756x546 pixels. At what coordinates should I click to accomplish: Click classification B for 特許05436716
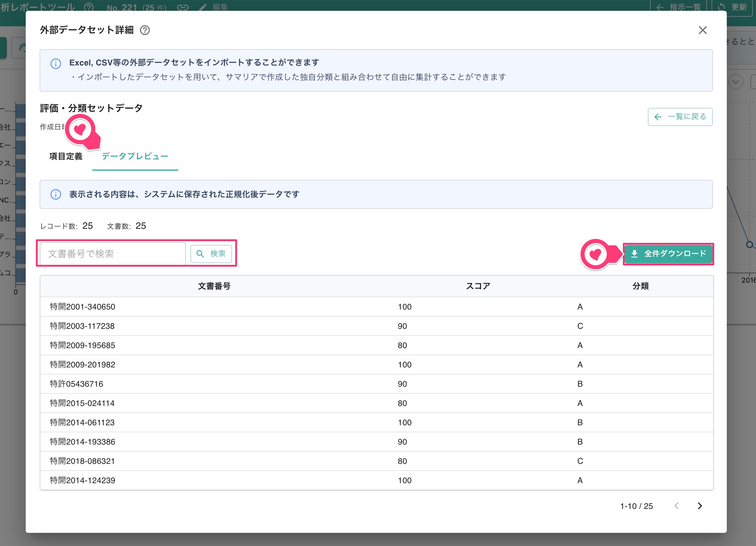(x=580, y=384)
